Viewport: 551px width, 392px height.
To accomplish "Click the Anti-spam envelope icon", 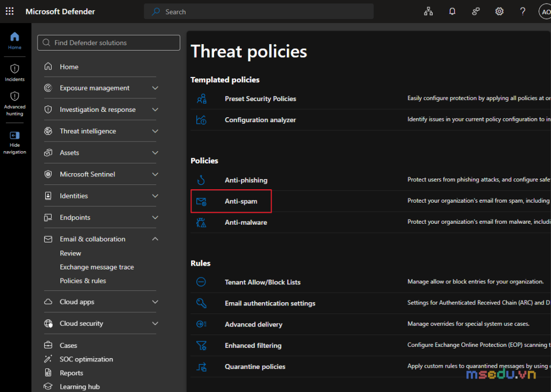I will (201, 201).
